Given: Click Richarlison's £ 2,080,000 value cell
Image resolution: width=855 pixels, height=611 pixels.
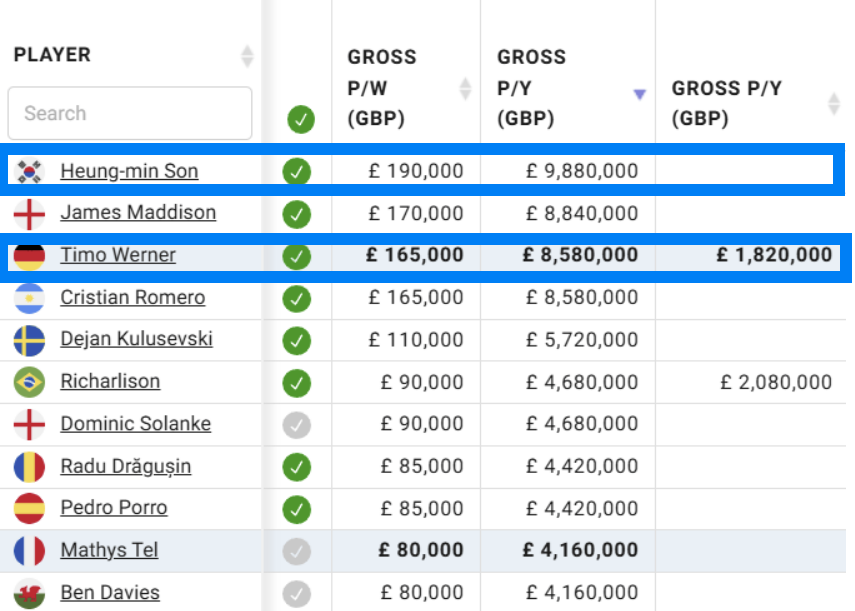Looking at the screenshot, I should pyautogui.click(x=775, y=382).
